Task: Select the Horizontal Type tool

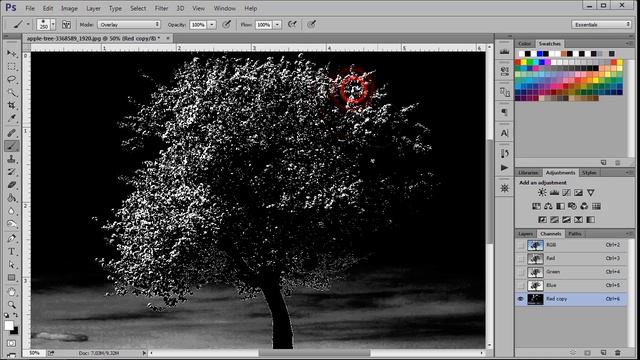Action: click(x=11, y=251)
